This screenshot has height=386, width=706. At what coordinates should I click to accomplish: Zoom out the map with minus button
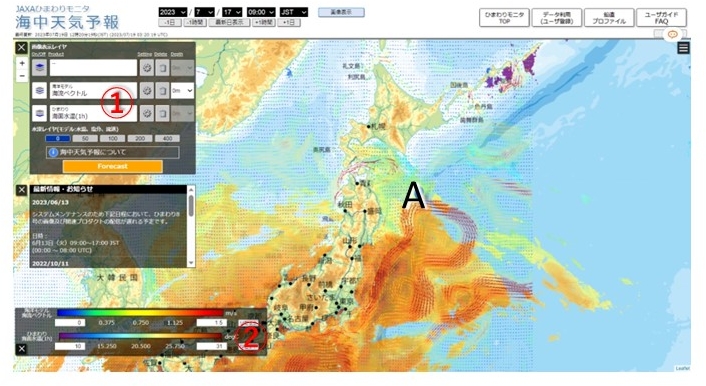pyautogui.click(x=22, y=76)
